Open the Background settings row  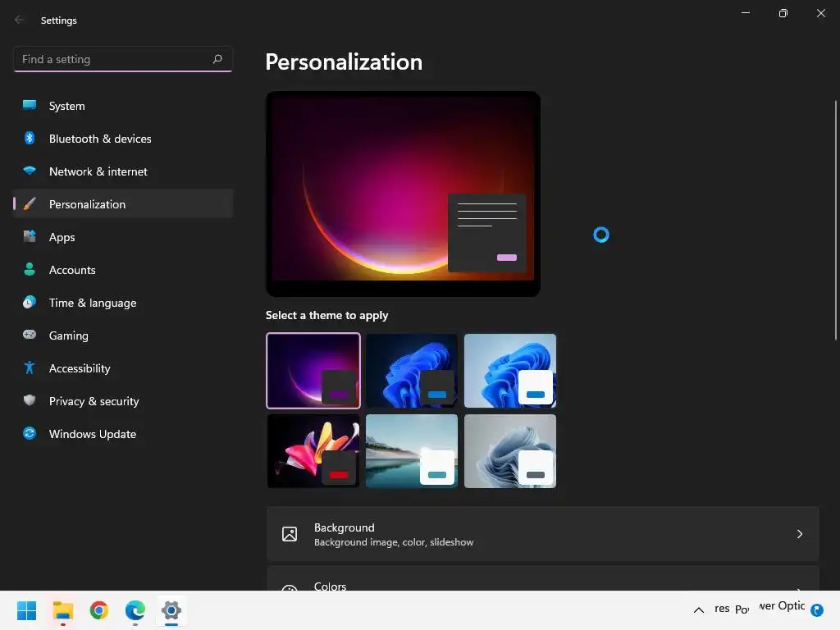[x=543, y=533]
